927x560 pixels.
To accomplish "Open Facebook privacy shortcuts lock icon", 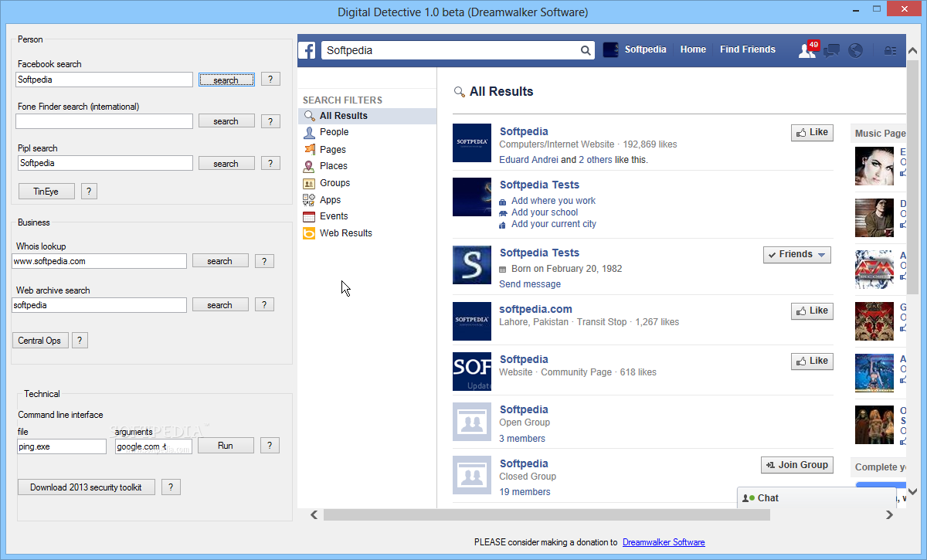I will coord(891,50).
